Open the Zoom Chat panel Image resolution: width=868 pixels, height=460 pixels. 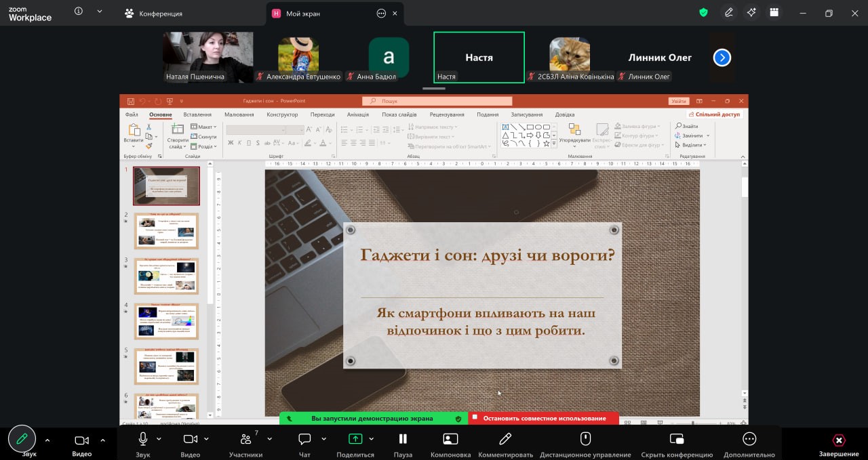pyautogui.click(x=304, y=439)
